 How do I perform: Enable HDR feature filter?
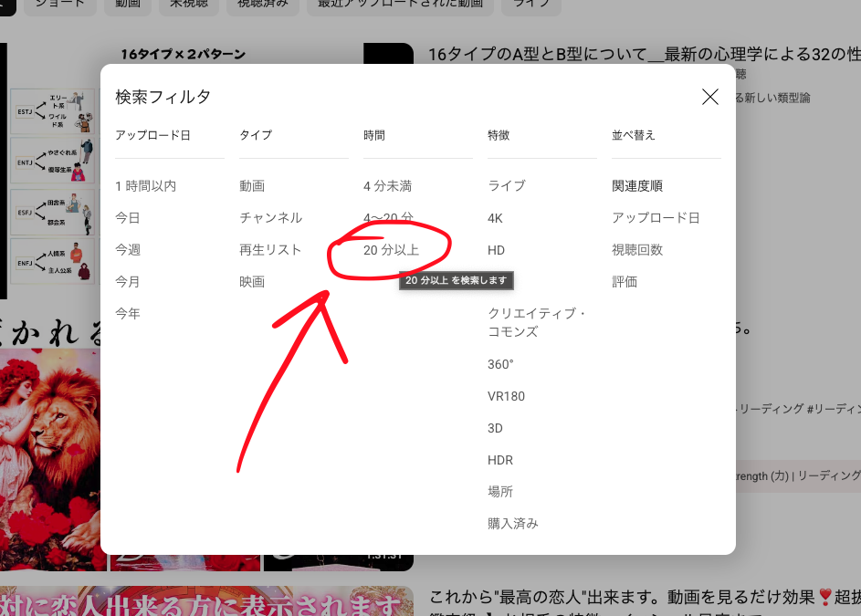click(500, 460)
